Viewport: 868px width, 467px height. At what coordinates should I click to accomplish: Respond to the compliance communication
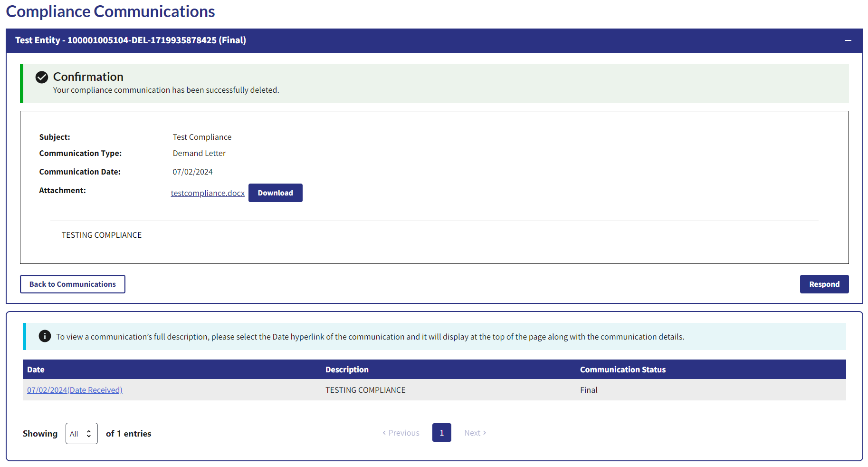point(824,284)
